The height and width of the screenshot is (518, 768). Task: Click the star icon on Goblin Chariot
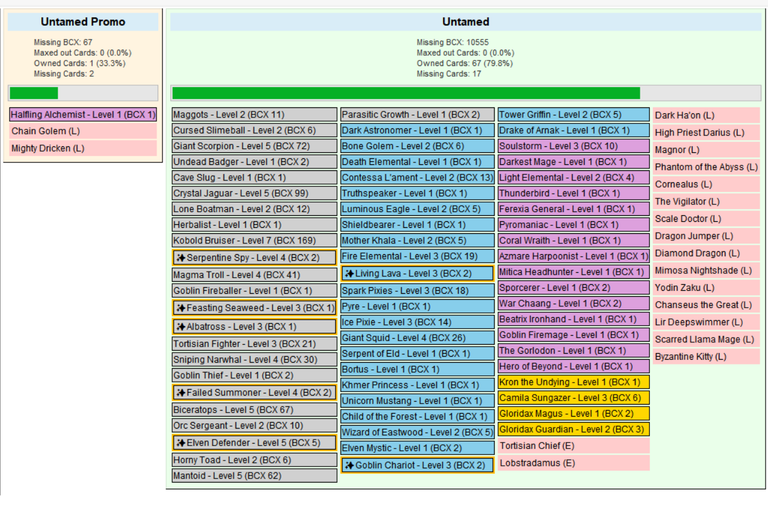coord(349,466)
